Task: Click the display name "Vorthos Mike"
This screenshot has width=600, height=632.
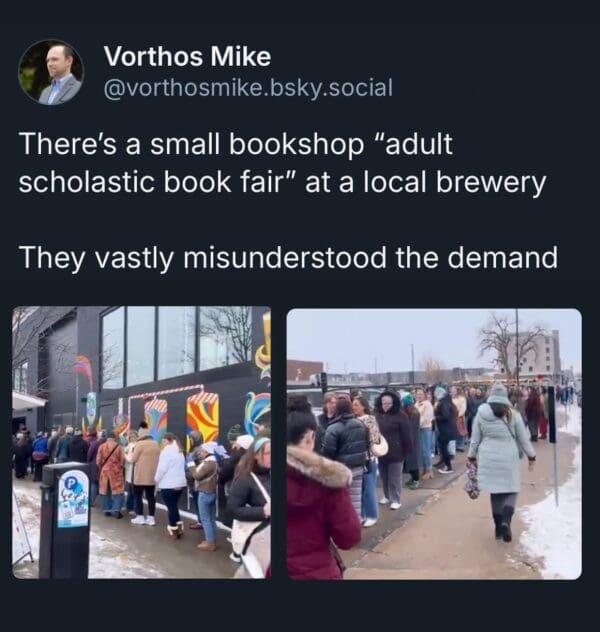Action: (187, 56)
